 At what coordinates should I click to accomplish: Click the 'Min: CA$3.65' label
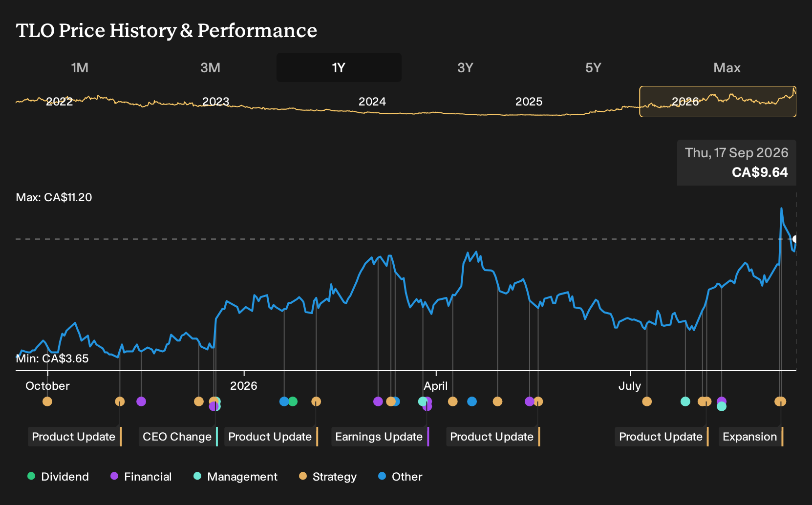click(52, 358)
